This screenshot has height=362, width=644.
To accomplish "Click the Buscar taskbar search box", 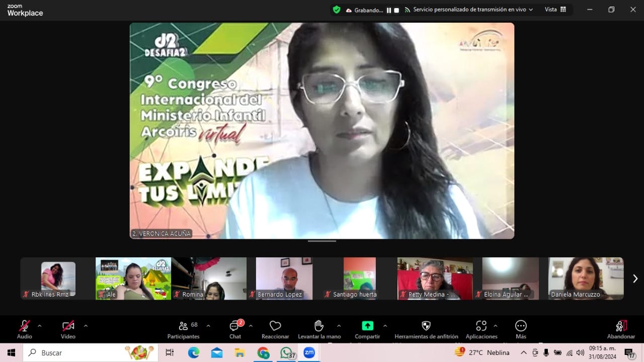I will (91, 353).
